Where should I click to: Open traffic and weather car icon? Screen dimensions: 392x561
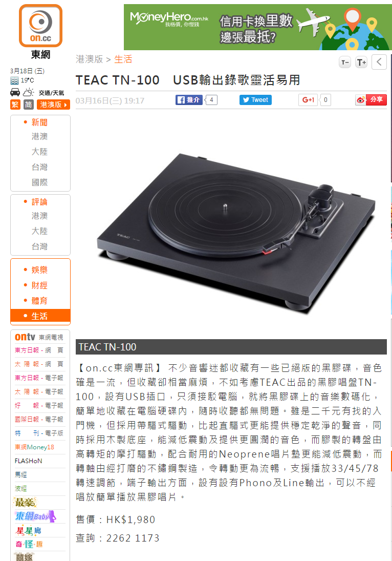[15, 92]
